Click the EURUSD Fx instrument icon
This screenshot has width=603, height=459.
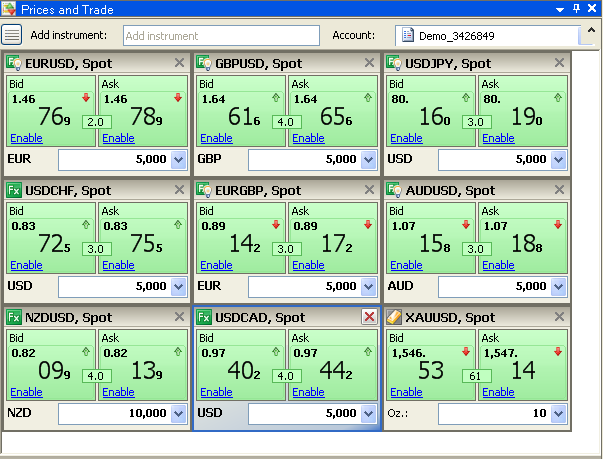coord(14,63)
